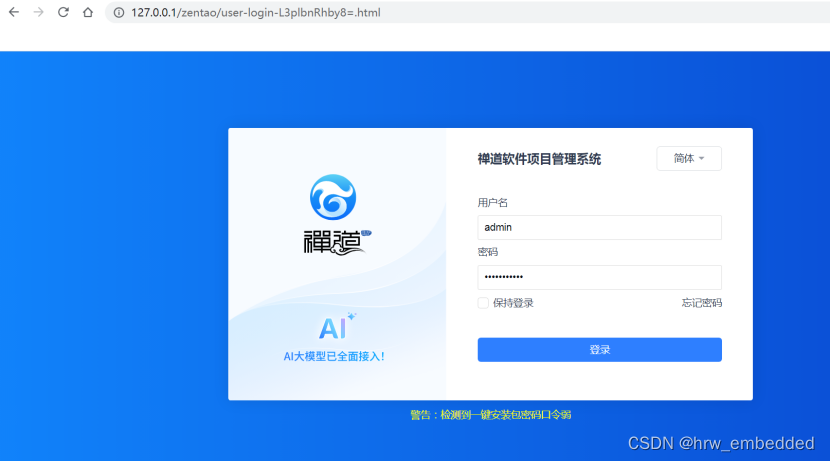
Task: Open the 忘记密码 link
Action: [x=701, y=303]
